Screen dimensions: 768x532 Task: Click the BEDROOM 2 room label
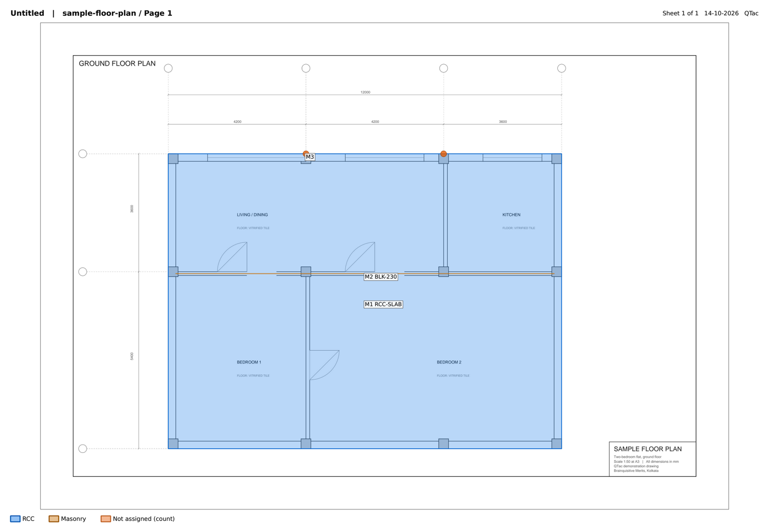(x=449, y=362)
